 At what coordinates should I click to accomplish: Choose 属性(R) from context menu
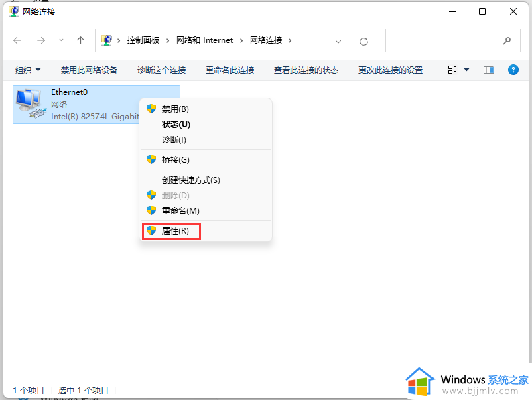pos(206,231)
